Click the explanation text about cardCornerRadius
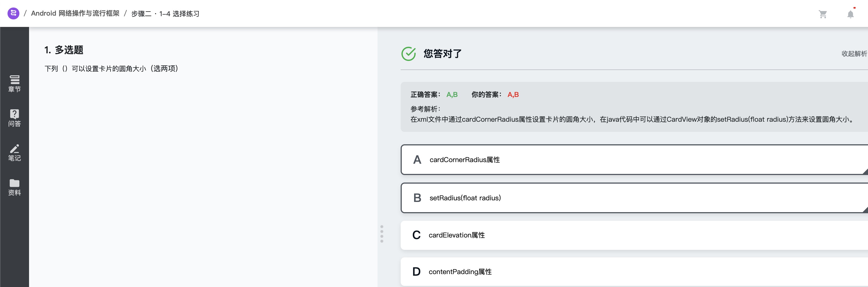The image size is (868, 287). [x=632, y=119]
